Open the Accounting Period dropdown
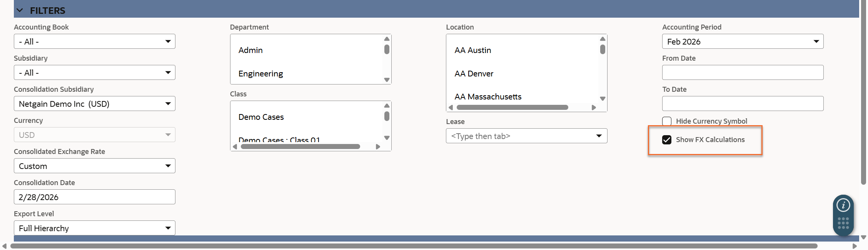Viewport: 868px width, 250px height. [742, 41]
